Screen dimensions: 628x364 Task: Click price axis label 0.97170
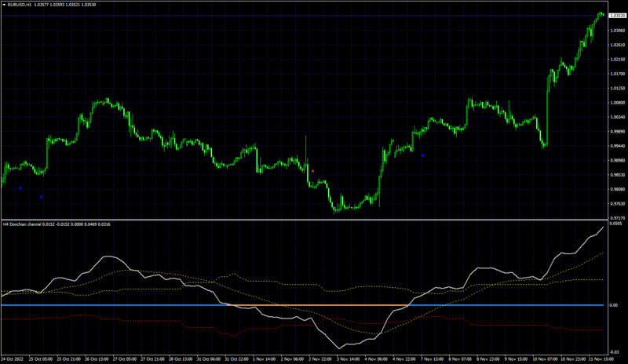coord(617,218)
